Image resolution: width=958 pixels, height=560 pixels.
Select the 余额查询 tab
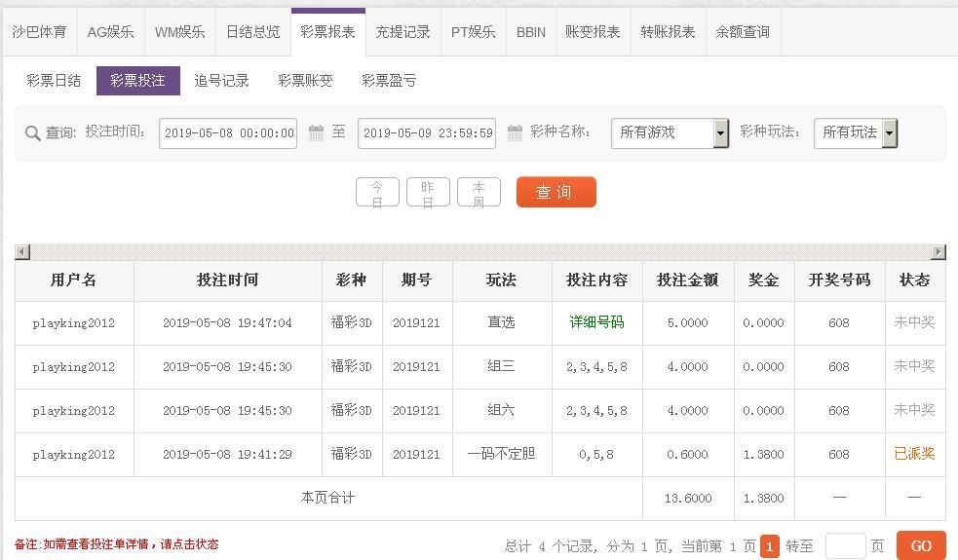743,32
